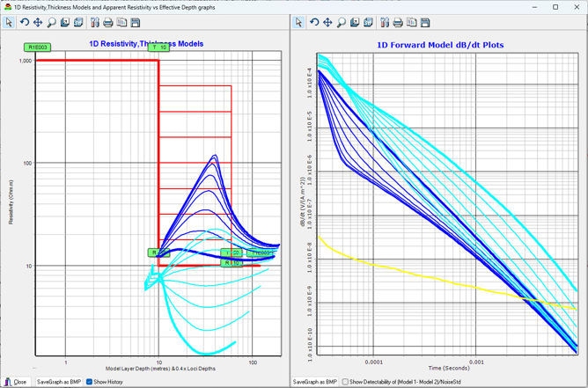Click the Time (Seconds) axis label
The image size is (588, 388).
tap(449, 368)
